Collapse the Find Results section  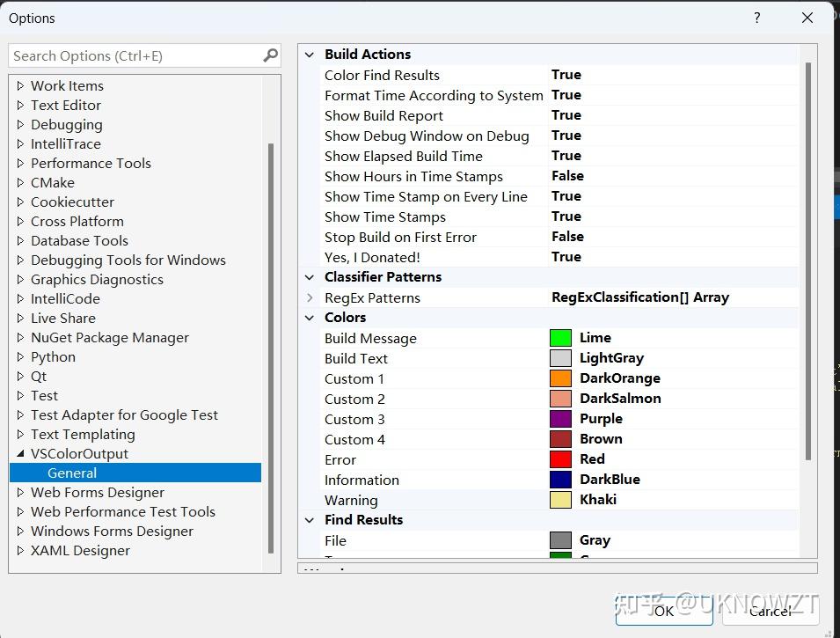coord(310,520)
